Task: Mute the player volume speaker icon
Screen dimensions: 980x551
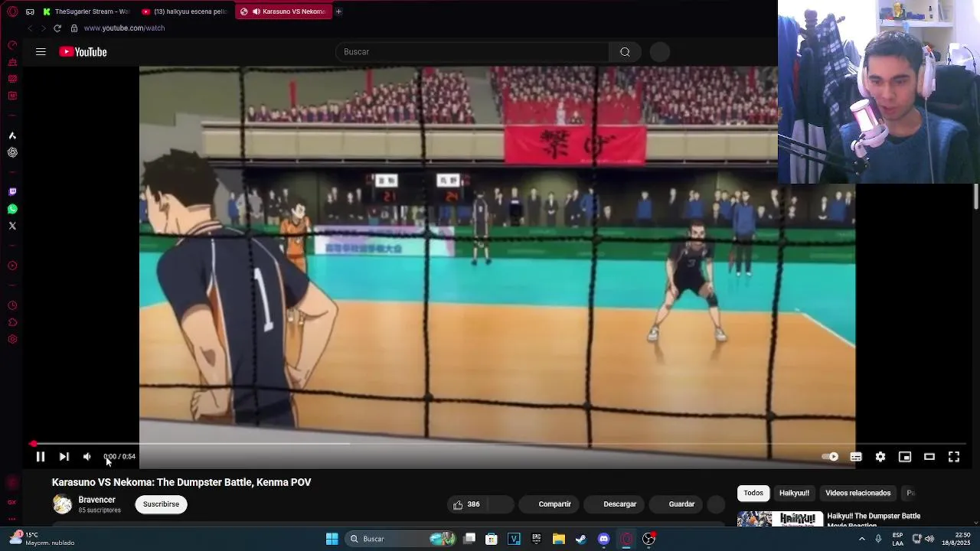Action: [87, 457]
